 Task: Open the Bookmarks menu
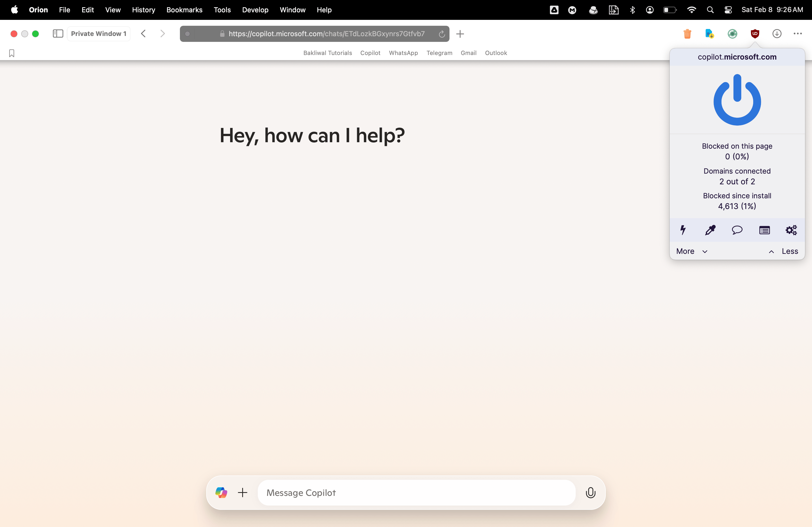(x=184, y=10)
